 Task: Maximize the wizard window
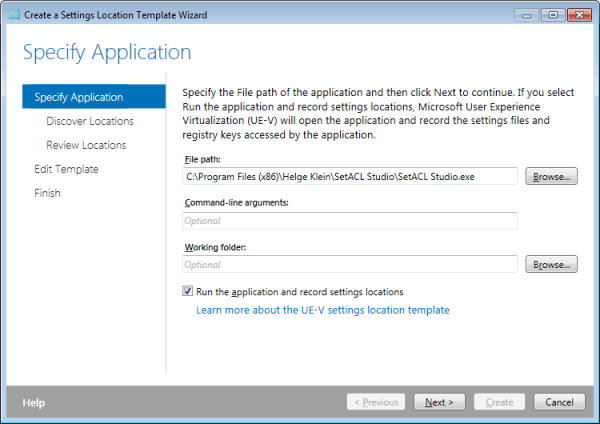[x=553, y=15]
